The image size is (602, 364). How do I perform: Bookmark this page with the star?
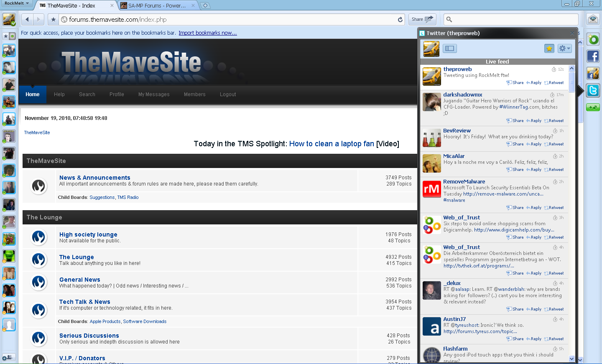[x=54, y=19]
